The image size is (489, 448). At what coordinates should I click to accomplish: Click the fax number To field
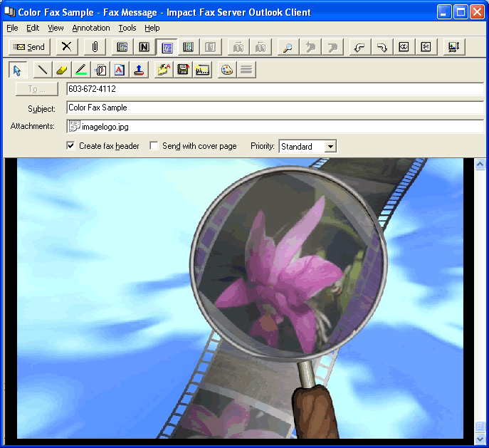coord(275,89)
